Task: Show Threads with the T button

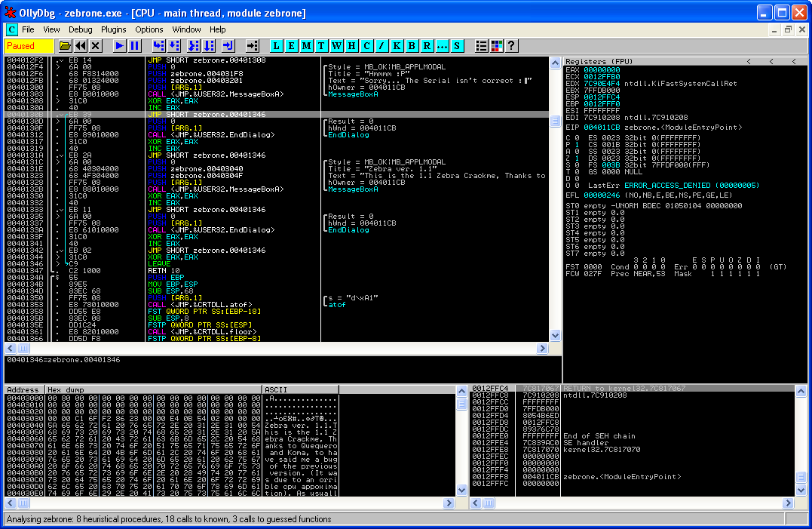Action: pyautogui.click(x=321, y=45)
